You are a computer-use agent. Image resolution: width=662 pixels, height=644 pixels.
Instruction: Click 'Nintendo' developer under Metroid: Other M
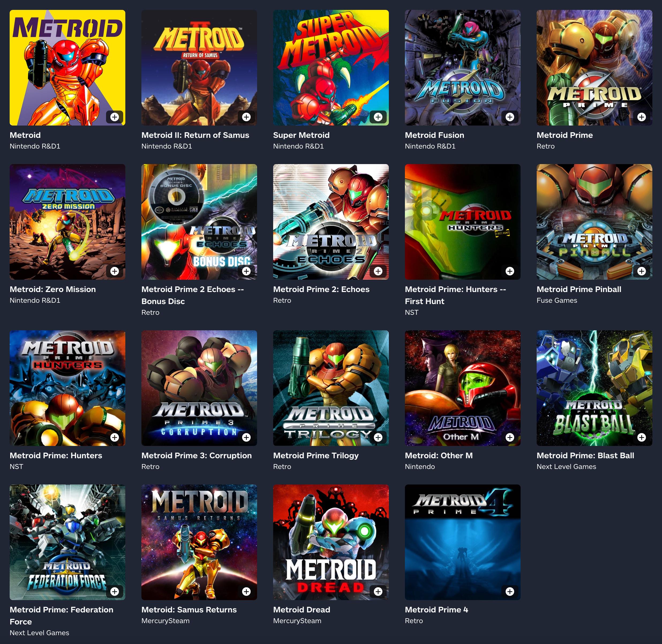[420, 467]
